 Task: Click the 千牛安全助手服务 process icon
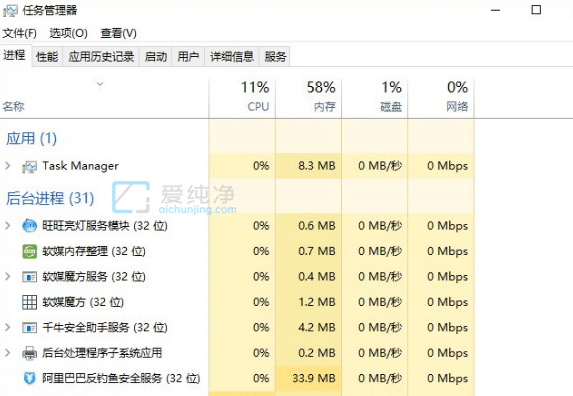29,328
